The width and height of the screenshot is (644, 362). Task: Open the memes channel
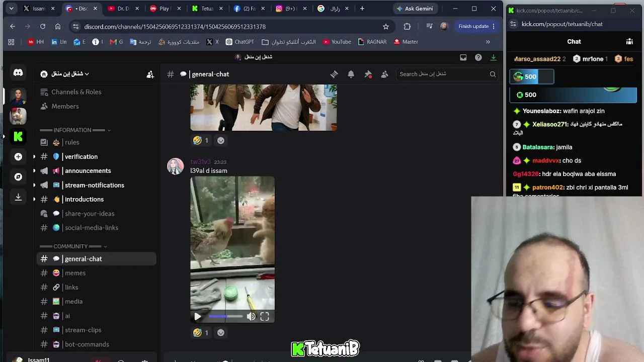pyautogui.click(x=97, y=273)
